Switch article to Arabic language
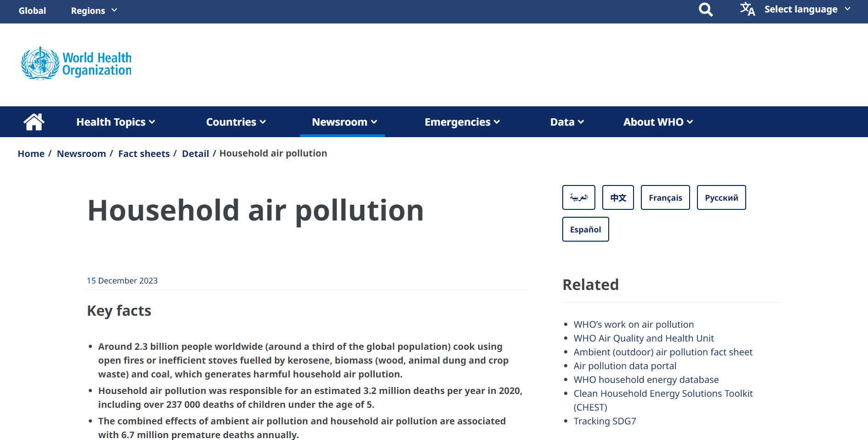Screen dimensions: 868x440 click(x=578, y=197)
